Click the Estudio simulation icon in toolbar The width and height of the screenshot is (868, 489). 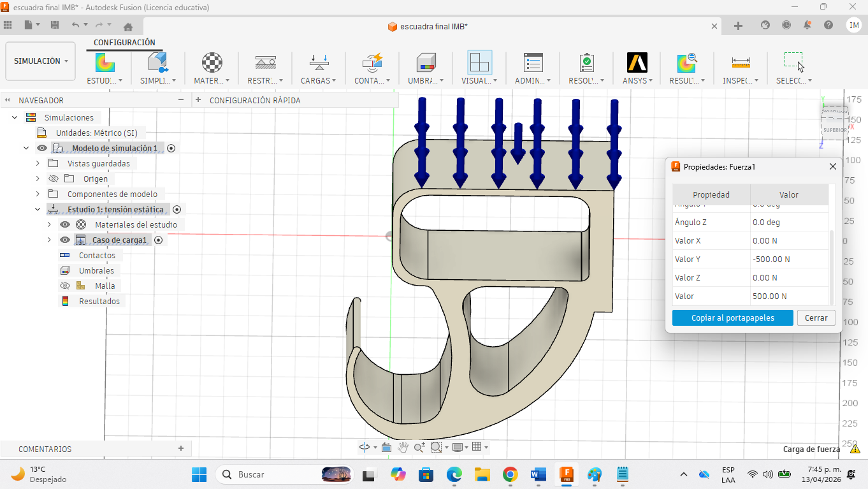click(x=105, y=63)
